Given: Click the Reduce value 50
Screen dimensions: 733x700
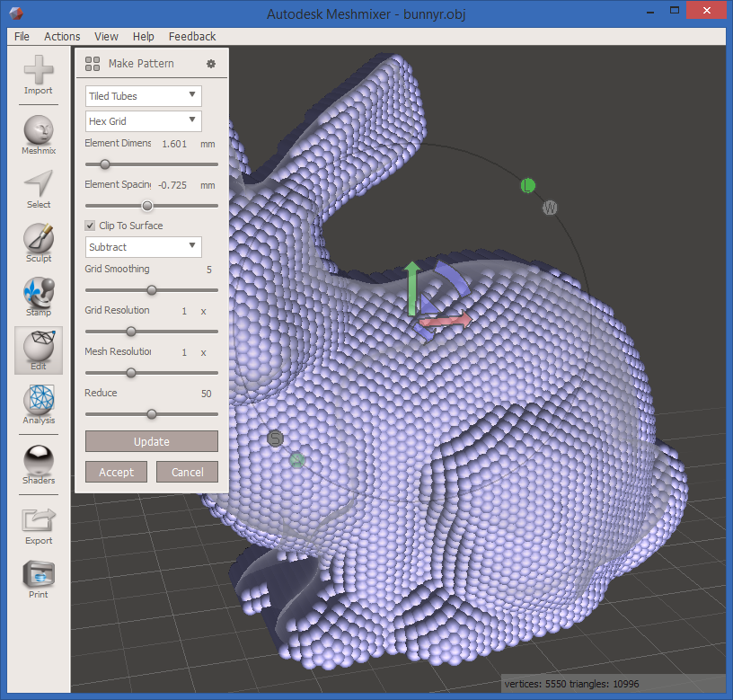Looking at the screenshot, I should point(207,394).
